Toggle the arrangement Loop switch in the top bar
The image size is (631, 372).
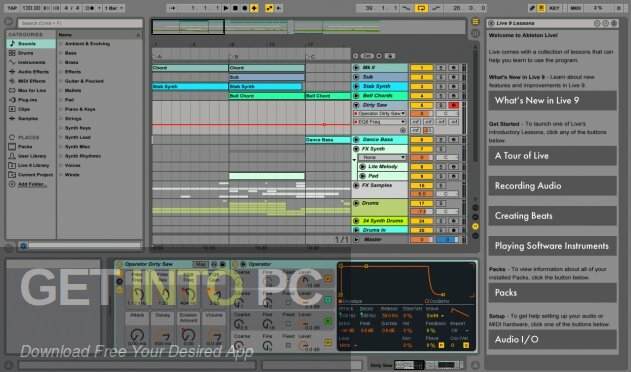(421, 8)
